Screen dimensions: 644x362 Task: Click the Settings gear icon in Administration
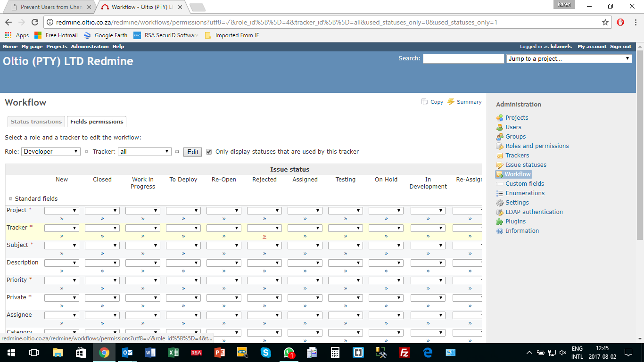[500, 203]
